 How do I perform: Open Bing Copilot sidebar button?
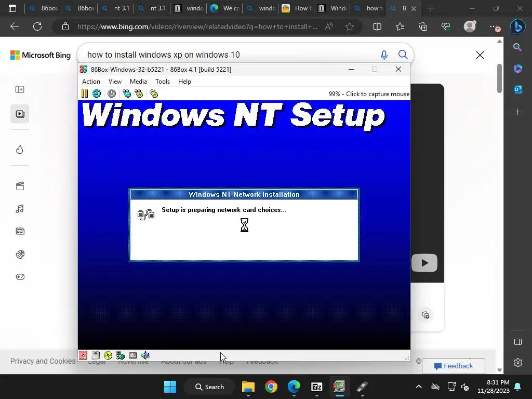coord(518,26)
